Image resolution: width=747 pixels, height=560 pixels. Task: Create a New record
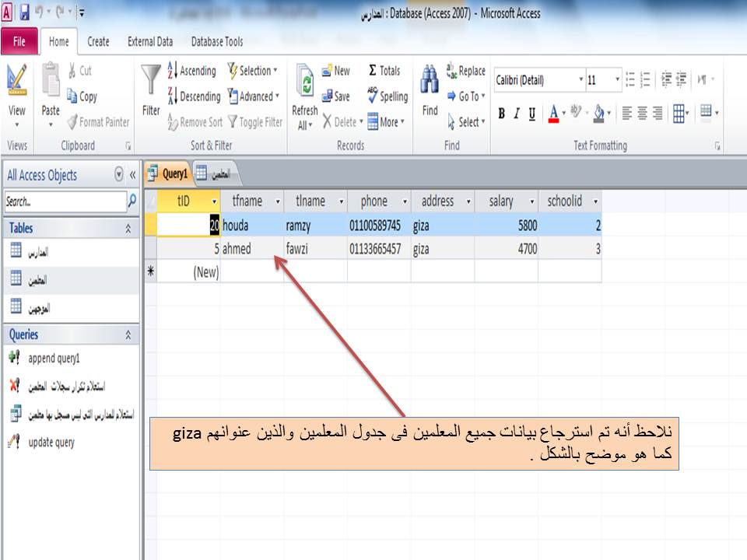336,70
